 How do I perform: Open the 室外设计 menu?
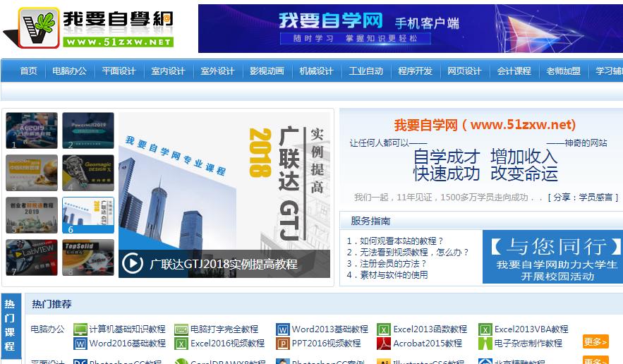coord(217,71)
